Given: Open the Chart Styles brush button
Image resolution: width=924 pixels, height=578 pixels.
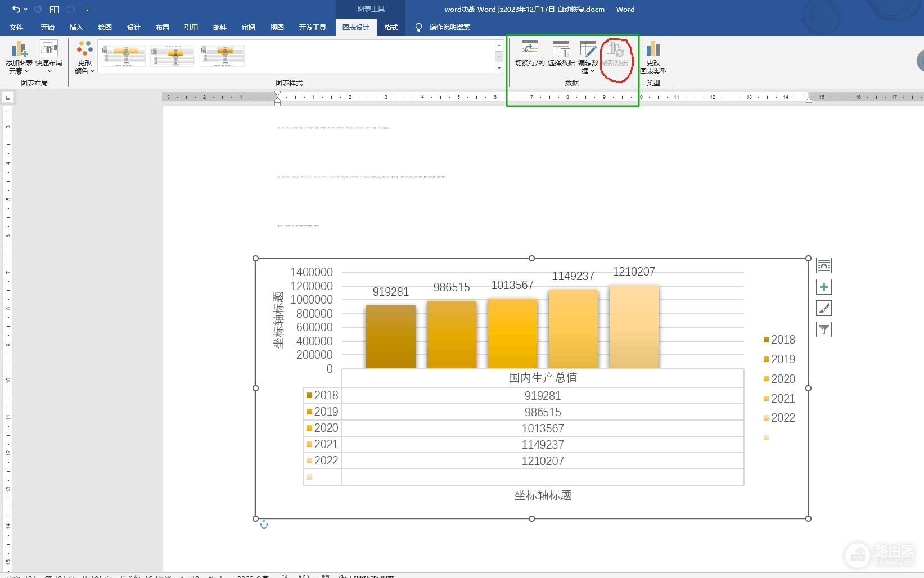Looking at the screenshot, I should coord(823,308).
